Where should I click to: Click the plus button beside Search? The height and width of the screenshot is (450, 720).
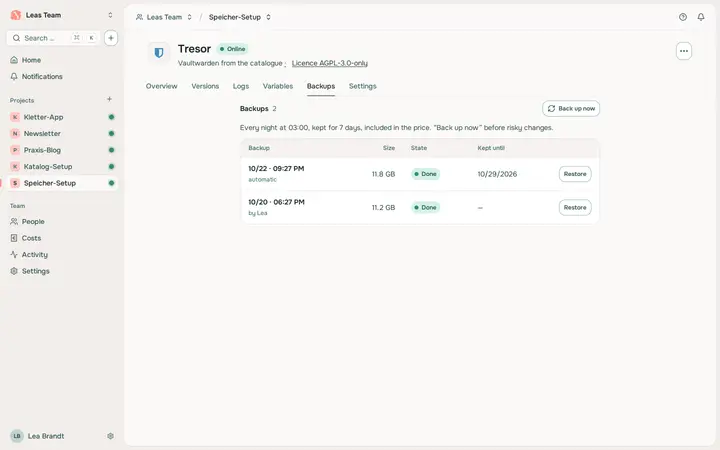click(x=111, y=38)
